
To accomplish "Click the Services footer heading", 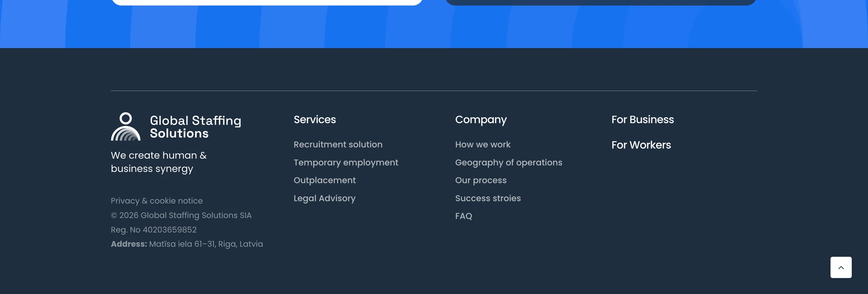I will click(x=315, y=119).
